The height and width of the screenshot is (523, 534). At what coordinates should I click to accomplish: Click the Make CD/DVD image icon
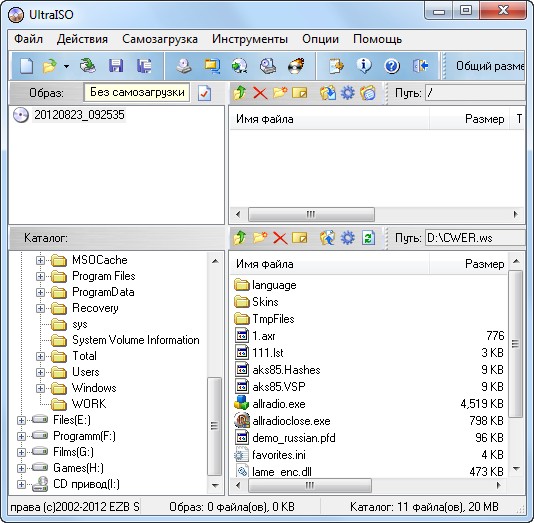pos(184,66)
